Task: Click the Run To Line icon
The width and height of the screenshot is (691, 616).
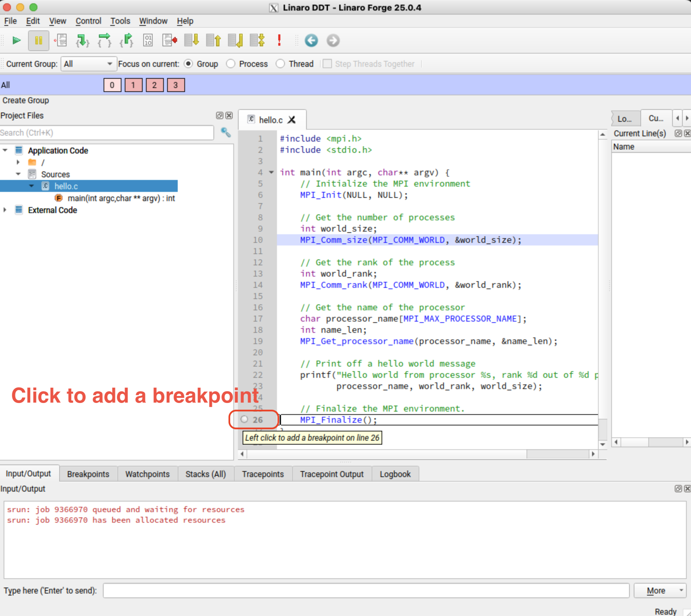Action: 170,41
